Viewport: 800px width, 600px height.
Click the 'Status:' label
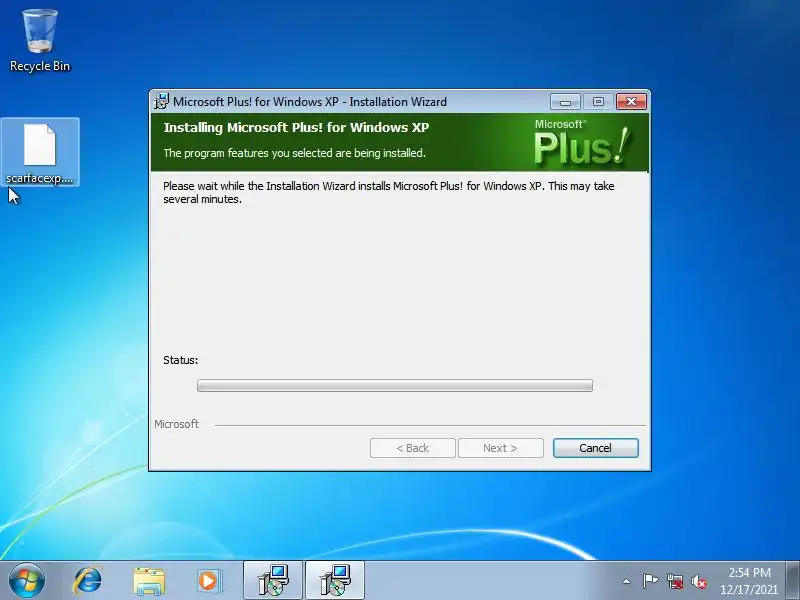[x=181, y=360]
